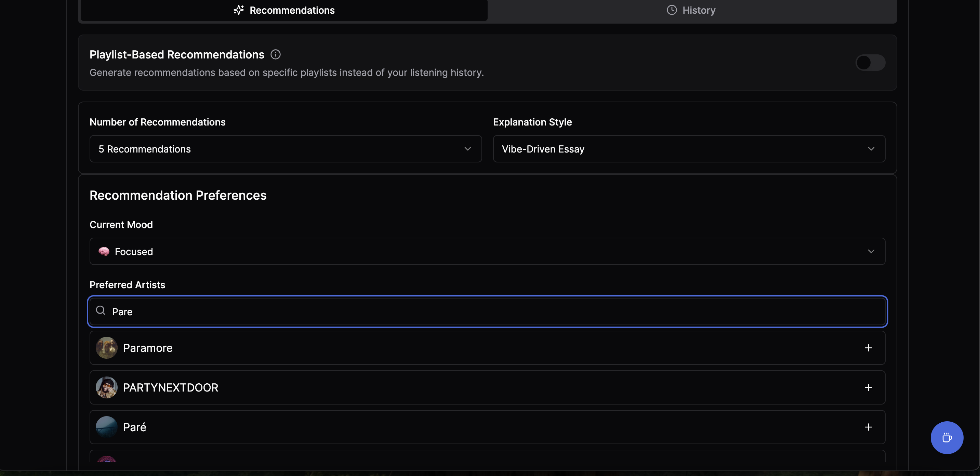Click the blue coffee cup floating button
This screenshot has height=476, width=980.
pos(946,438)
